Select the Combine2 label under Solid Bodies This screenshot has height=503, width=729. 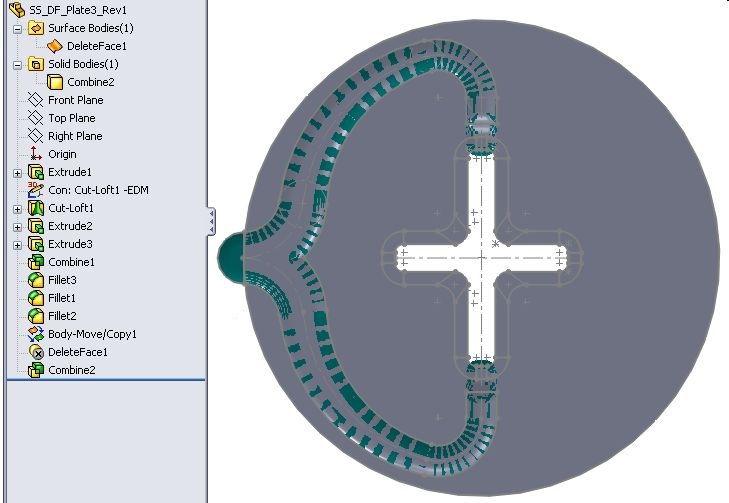click(x=91, y=82)
